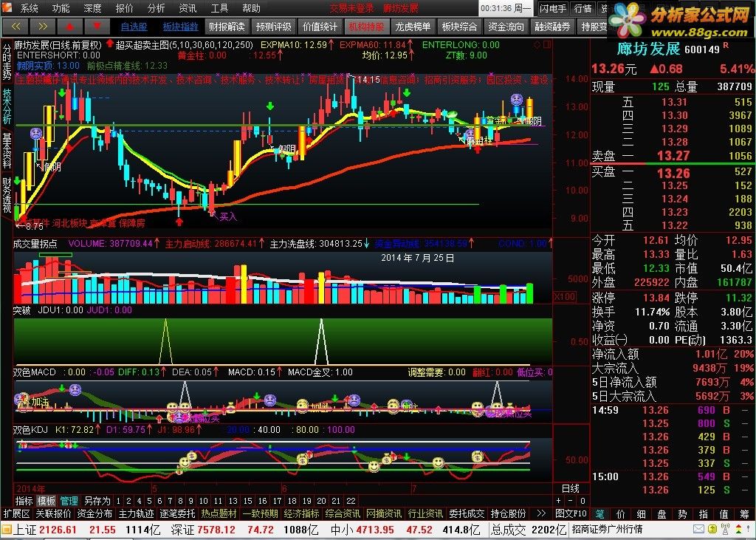This screenshot has width=756, height=540.
Task: Click the 财报解读 toolbar button
Action: coord(227,27)
